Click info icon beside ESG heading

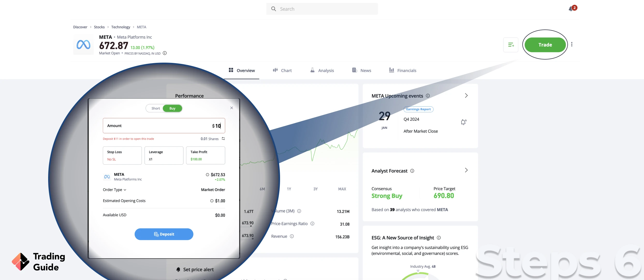[x=439, y=238]
